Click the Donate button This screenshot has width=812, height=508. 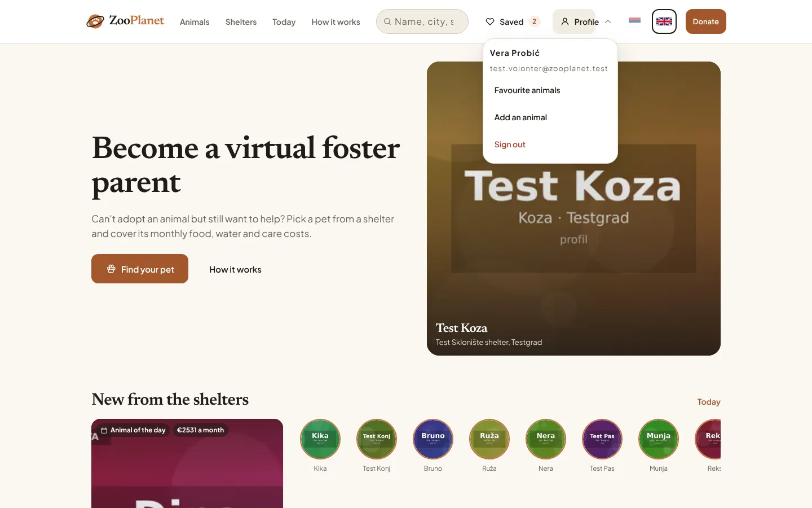click(x=705, y=21)
